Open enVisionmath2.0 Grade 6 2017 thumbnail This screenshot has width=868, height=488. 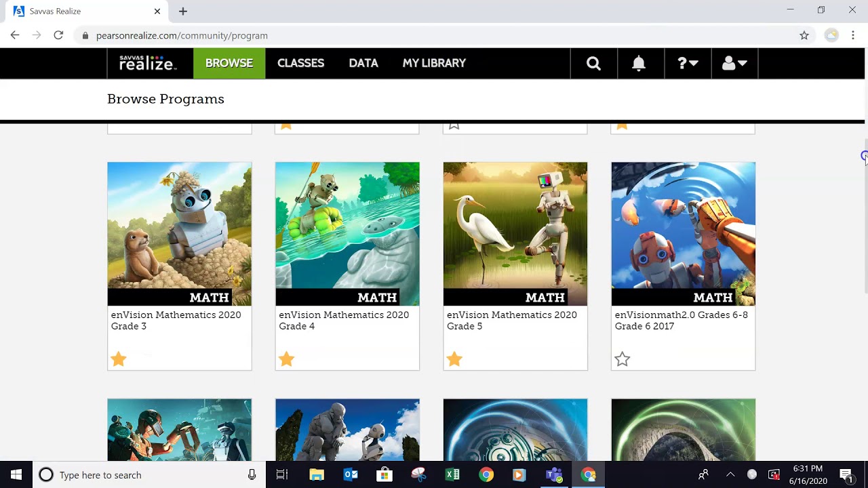(684, 234)
